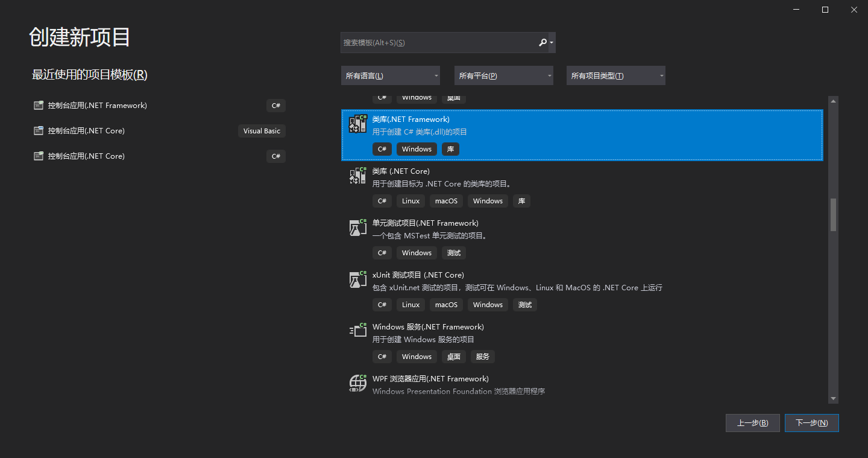Click the scroll-down arrow of the template list
868x458 pixels.
click(834, 399)
